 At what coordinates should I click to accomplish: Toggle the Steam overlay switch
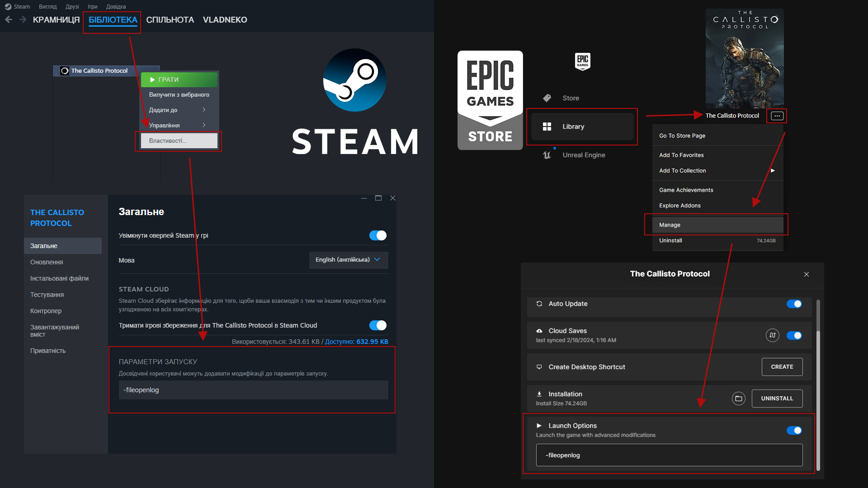click(377, 235)
